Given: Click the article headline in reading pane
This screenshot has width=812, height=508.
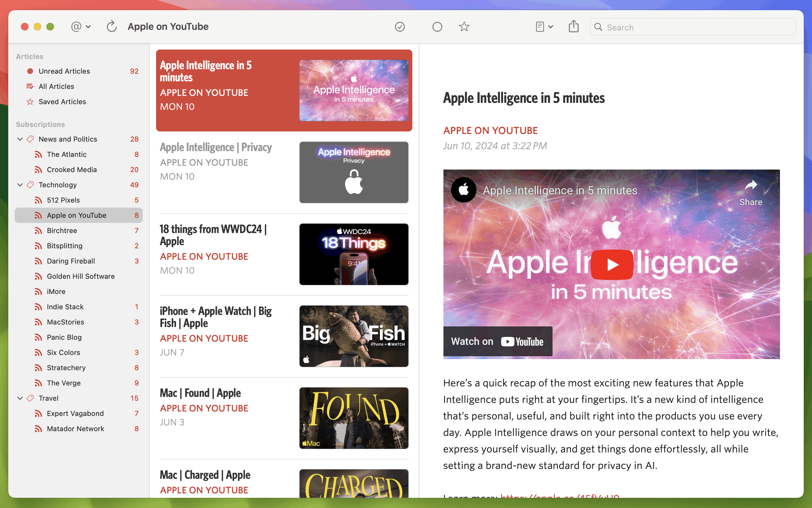Looking at the screenshot, I should 523,98.
